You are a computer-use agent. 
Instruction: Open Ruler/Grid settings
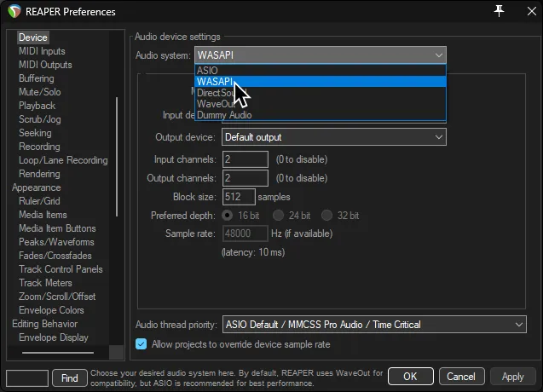[x=39, y=201]
